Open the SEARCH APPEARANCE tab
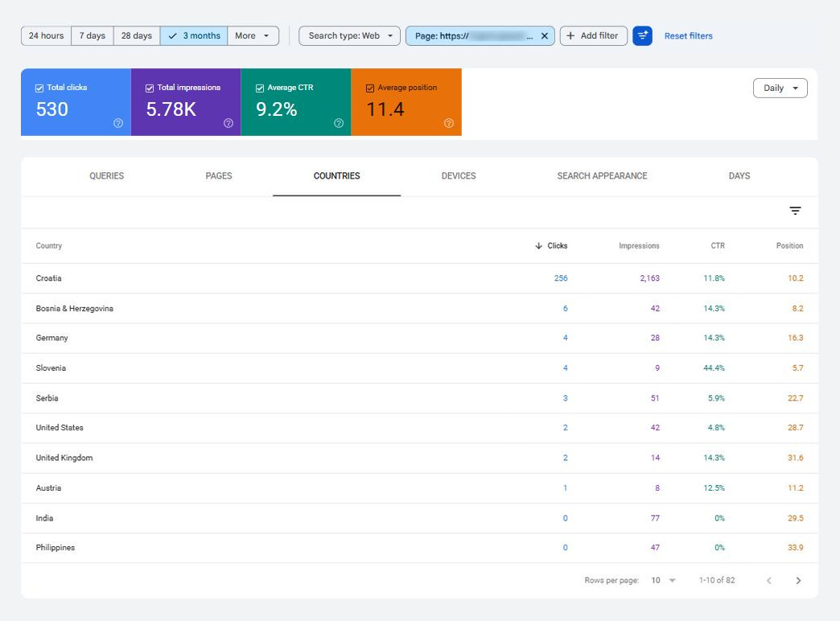 pos(602,176)
